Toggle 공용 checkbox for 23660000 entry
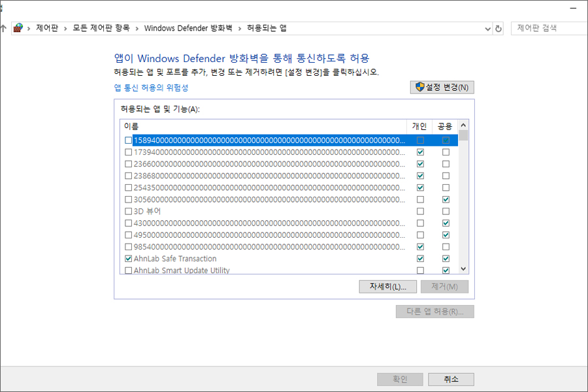The height and width of the screenshot is (392, 588). click(446, 164)
